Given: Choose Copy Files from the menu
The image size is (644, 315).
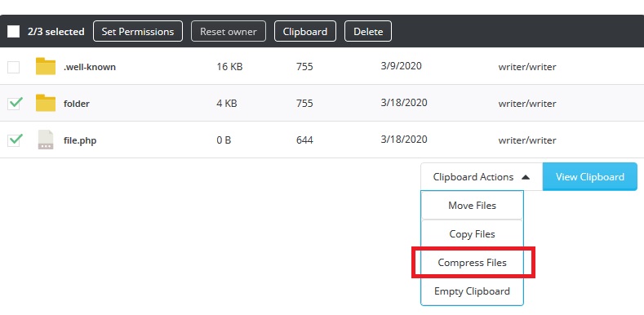Looking at the screenshot, I should pyautogui.click(x=473, y=233).
